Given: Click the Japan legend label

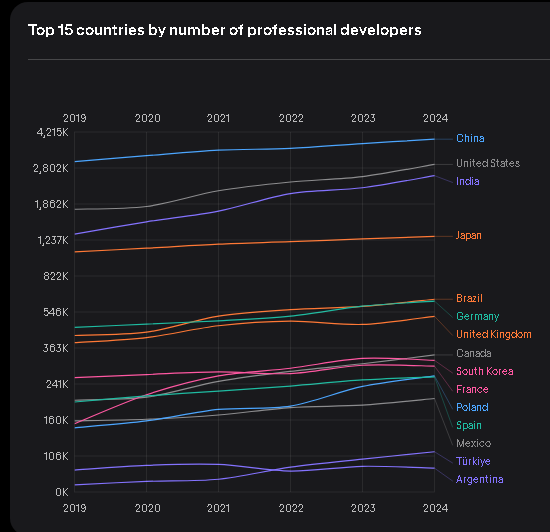Looking at the screenshot, I should coord(469,235).
